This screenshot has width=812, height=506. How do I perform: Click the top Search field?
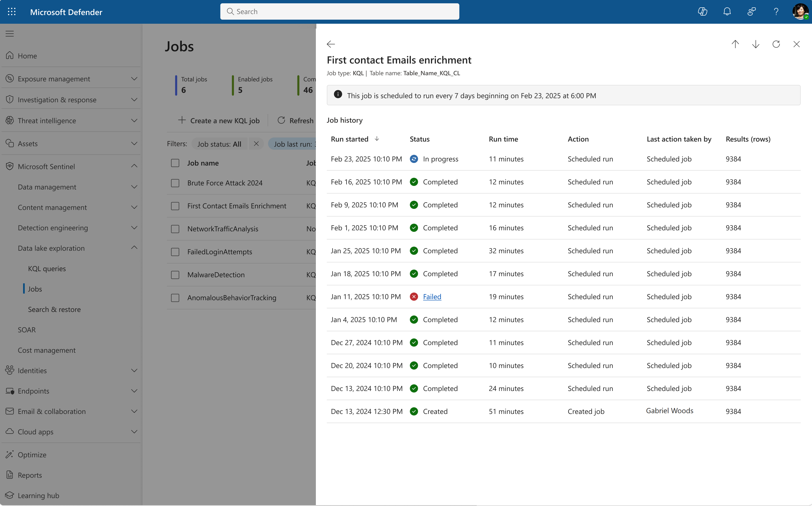click(x=340, y=12)
